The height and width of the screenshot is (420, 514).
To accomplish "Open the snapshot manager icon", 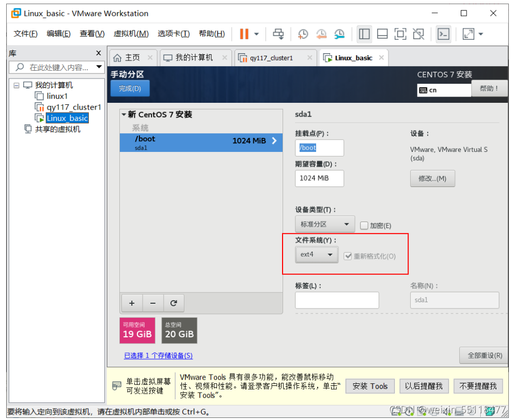I will pyautogui.click(x=339, y=34).
